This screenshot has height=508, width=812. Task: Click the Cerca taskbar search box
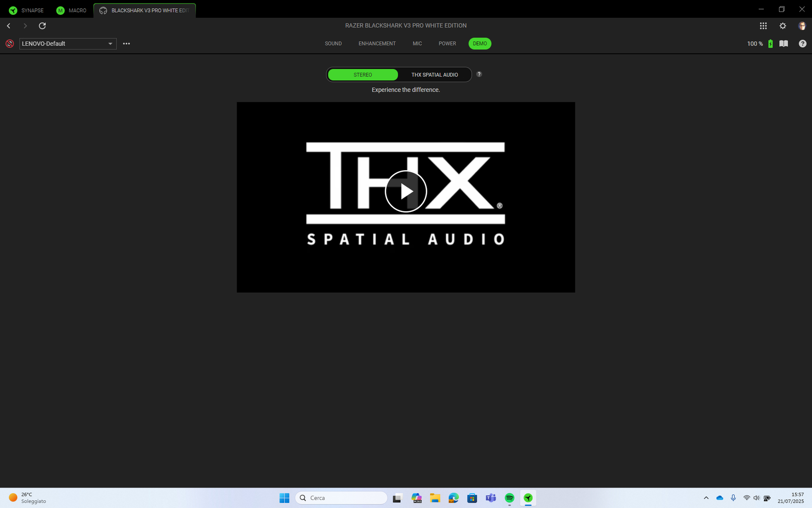pyautogui.click(x=341, y=498)
